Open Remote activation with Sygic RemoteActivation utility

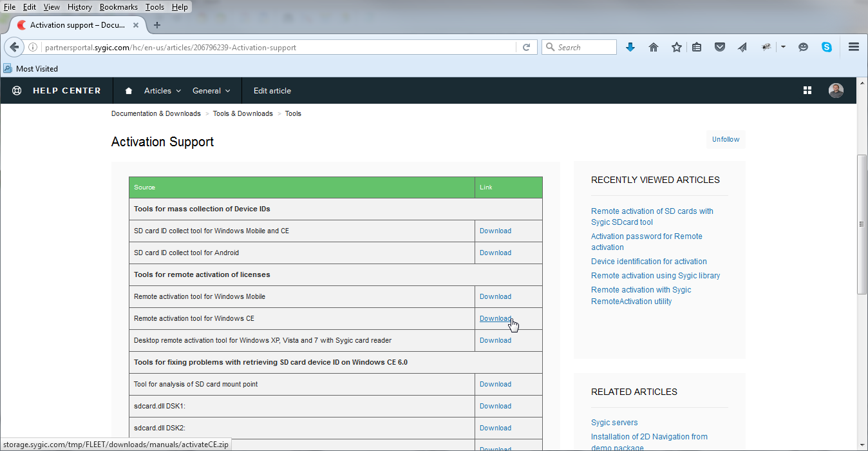pos(641,296)
